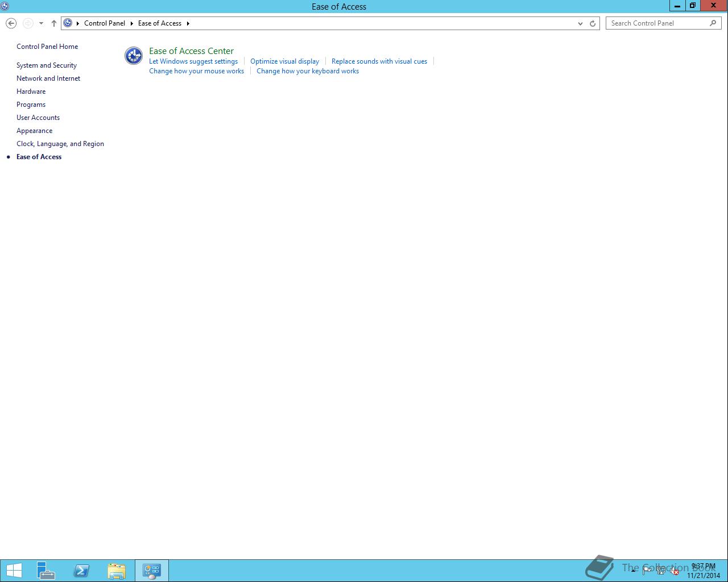Expand the root breadcrumb arrow

(x=77, y=23)
